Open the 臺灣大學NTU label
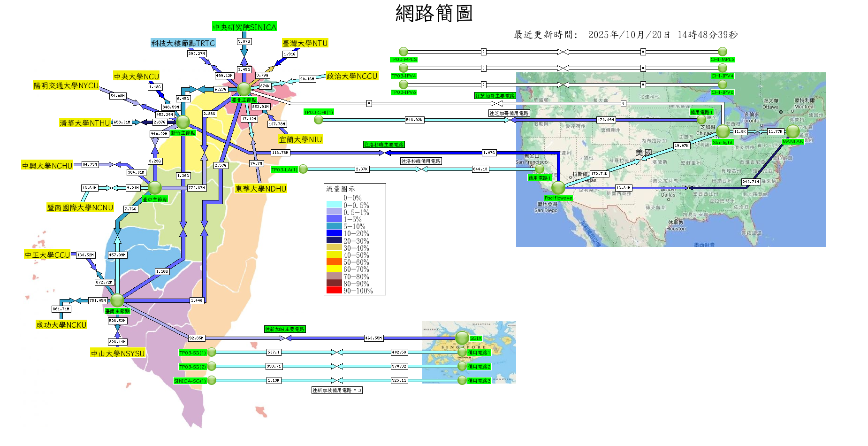 coord(305,43)
